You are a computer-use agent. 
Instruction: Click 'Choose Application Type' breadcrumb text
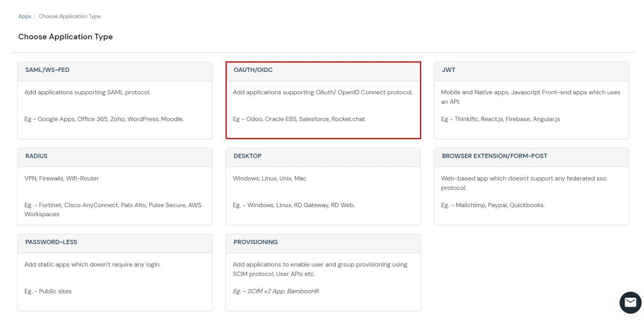70,16
